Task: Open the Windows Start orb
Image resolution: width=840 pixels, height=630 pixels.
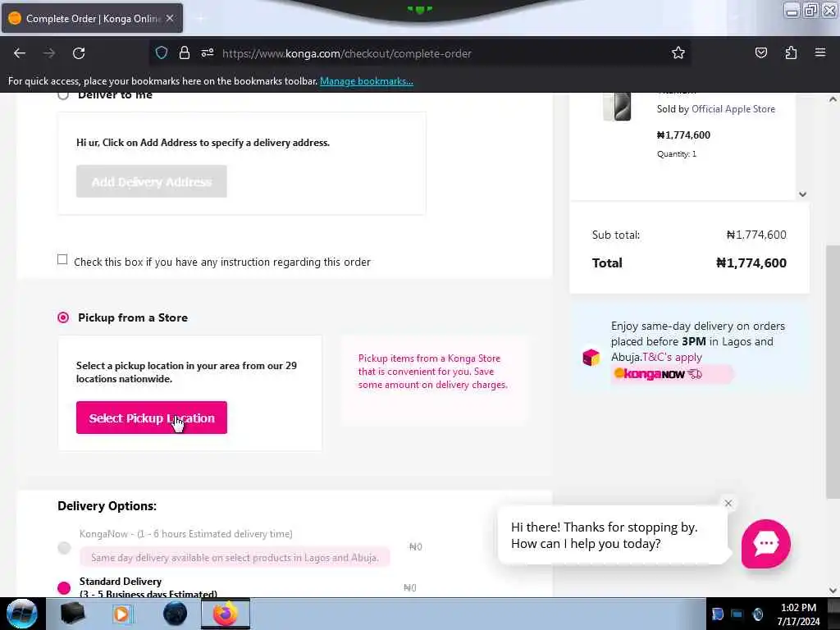Action: coord(21,614)
